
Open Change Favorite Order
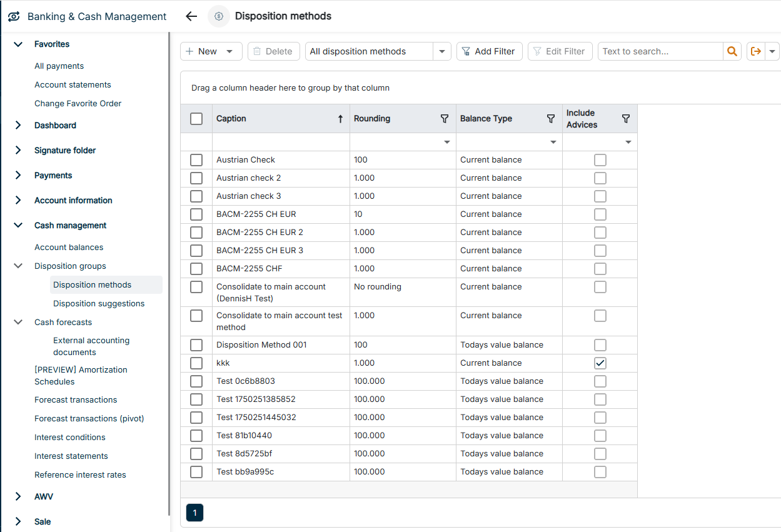(x=78, y=104)
